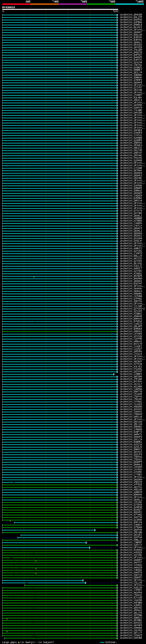Click hit label UniRef100_A7THA1

pyautogui.click(x=131, y=515)
